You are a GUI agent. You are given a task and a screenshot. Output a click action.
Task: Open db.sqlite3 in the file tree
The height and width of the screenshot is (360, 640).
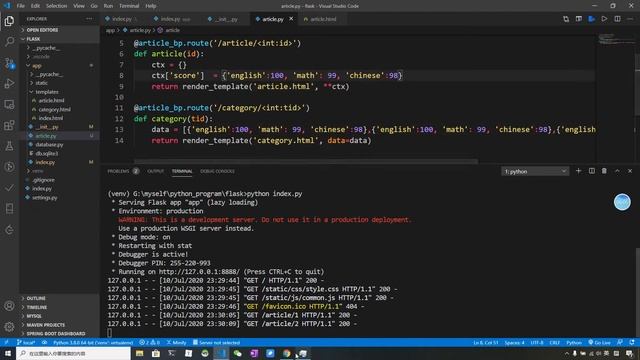click(47, 153)
